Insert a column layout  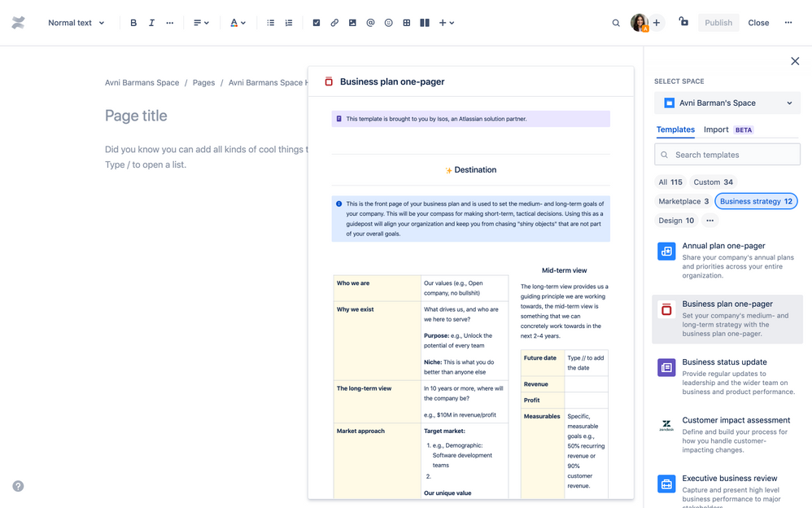(425, 23)
